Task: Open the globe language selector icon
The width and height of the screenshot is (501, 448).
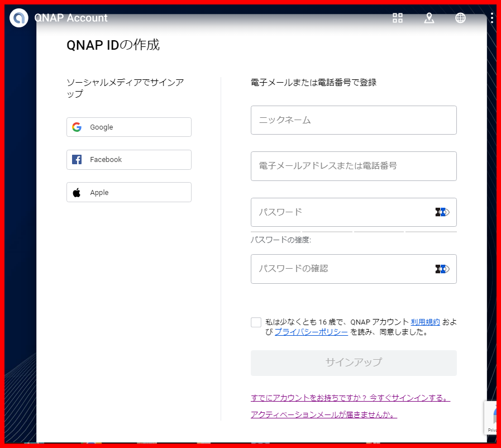Action: [x=460, y=18]
